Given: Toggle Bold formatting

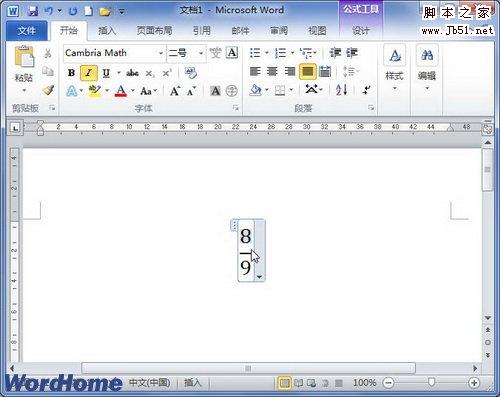Looking at the screenshot, I should [71, 73].
